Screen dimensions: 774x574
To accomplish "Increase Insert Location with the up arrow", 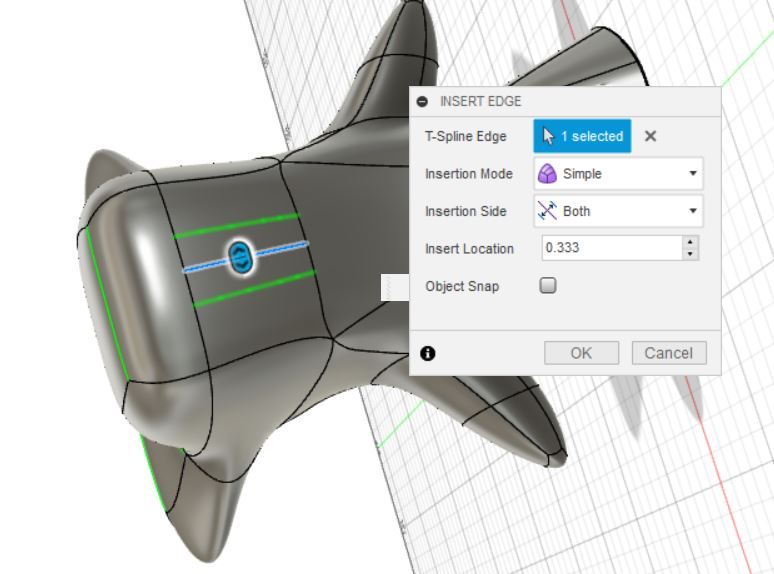I will click(x=690, y=242).
